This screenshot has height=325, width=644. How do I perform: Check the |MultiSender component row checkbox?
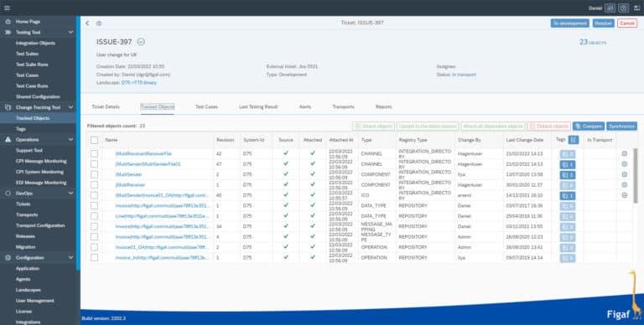[95, 174]
